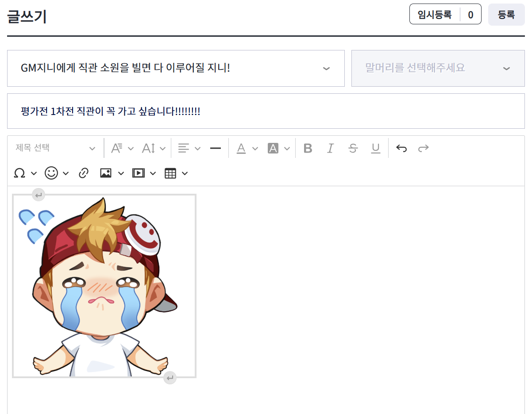Image resolution: width=532 pixels, height=414 pixels.
Task: Apply strikethrough to text
Action: pyautogui.click(x=353, y=148)
